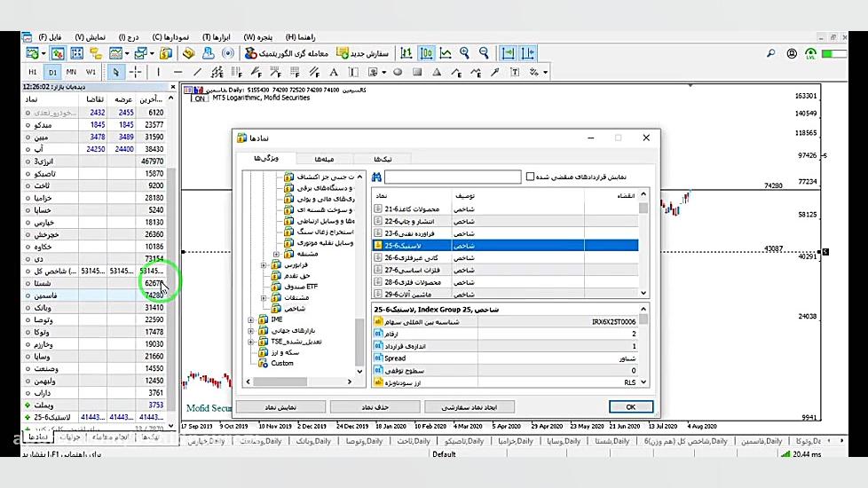Select the vertical line drawing tool
Viewport: 868px width, 488px height.
point(158,72)
